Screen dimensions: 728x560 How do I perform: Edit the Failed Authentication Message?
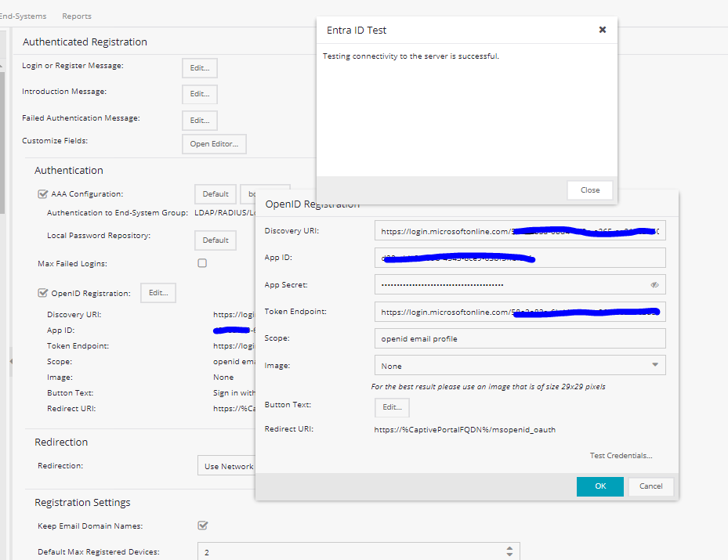[x=199, y=121]
